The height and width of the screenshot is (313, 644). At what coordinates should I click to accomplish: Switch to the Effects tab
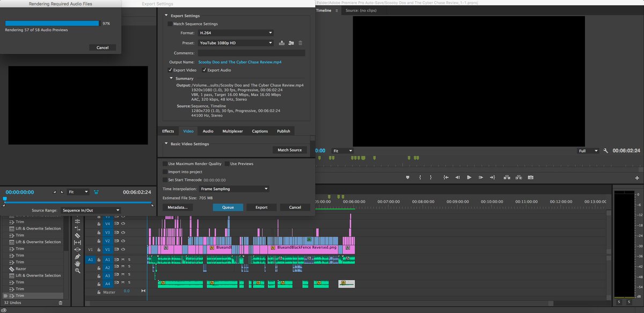pyautogui.click(x=168, y=131)
